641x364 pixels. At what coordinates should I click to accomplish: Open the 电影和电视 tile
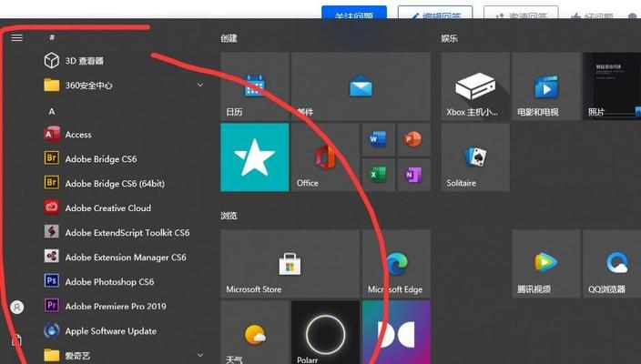[546, 86]
